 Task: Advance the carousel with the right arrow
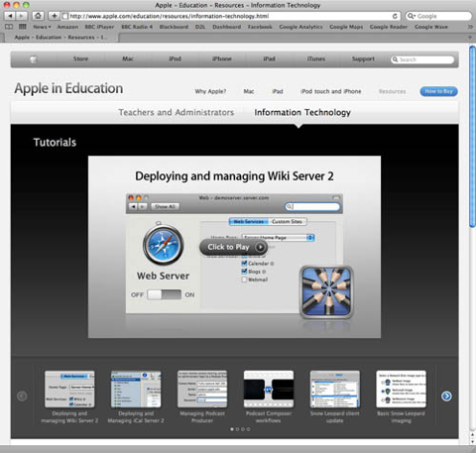[x=446, y=396]
